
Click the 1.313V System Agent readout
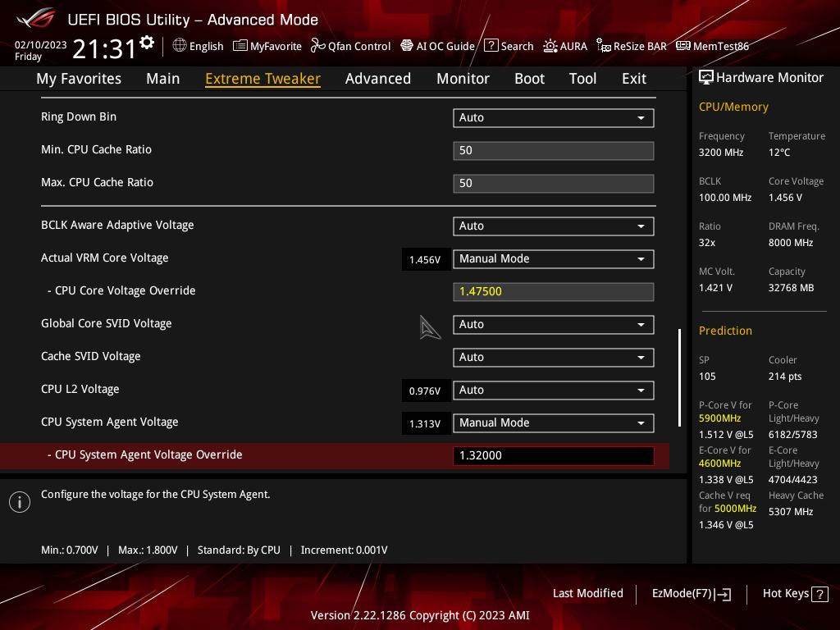(x=425, y=424)
